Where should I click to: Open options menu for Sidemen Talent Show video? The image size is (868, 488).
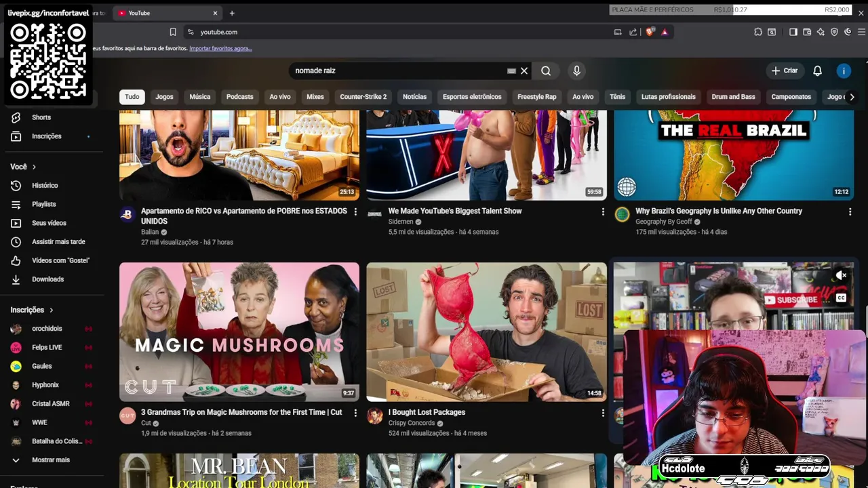click(603, 212)
